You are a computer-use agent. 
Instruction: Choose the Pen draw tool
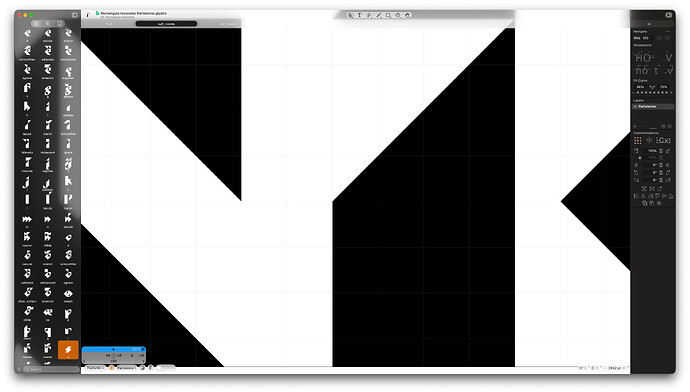[369, 15]
